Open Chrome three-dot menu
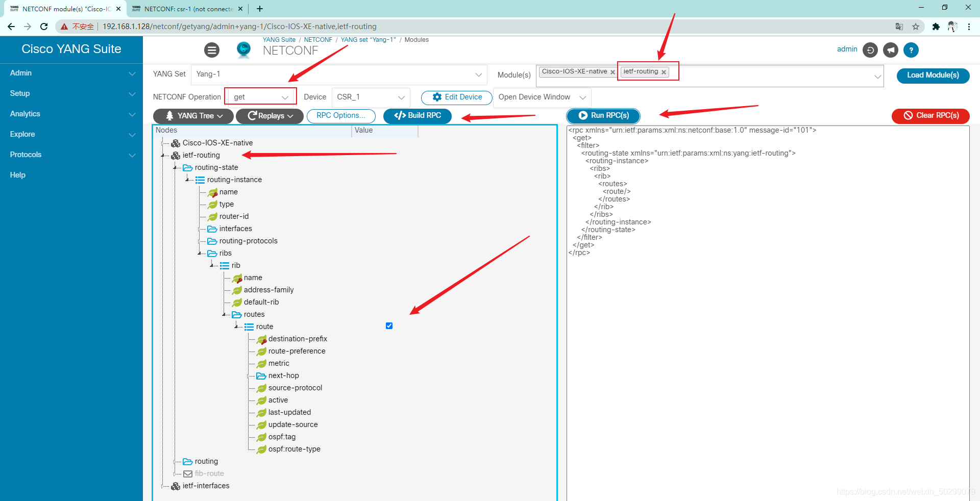The width and height of the screenshot is (980, 501). tap(969, 27)
